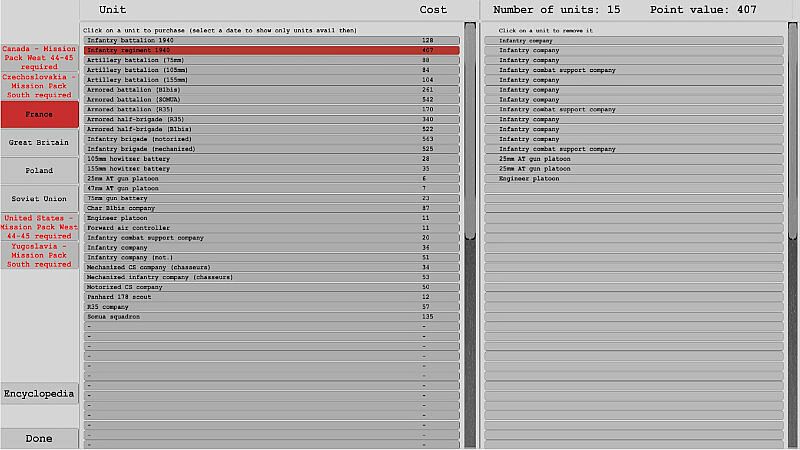This screenshot has width=800, height=450.
Task: Open the Encyclopedia
Action: (x=39, y=393)
